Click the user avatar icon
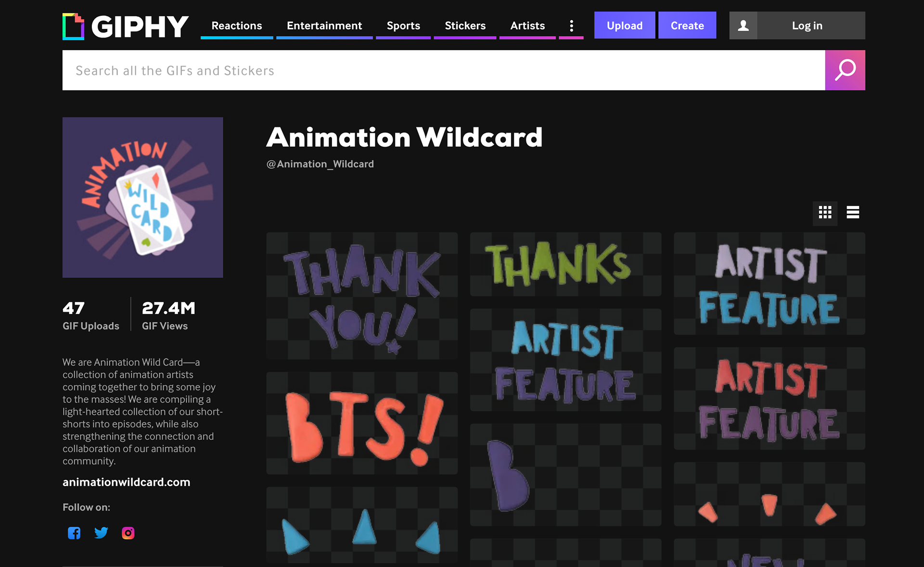The width and height of the screenshot is (924, 567). pyautogui.click(x=744, y=25)
